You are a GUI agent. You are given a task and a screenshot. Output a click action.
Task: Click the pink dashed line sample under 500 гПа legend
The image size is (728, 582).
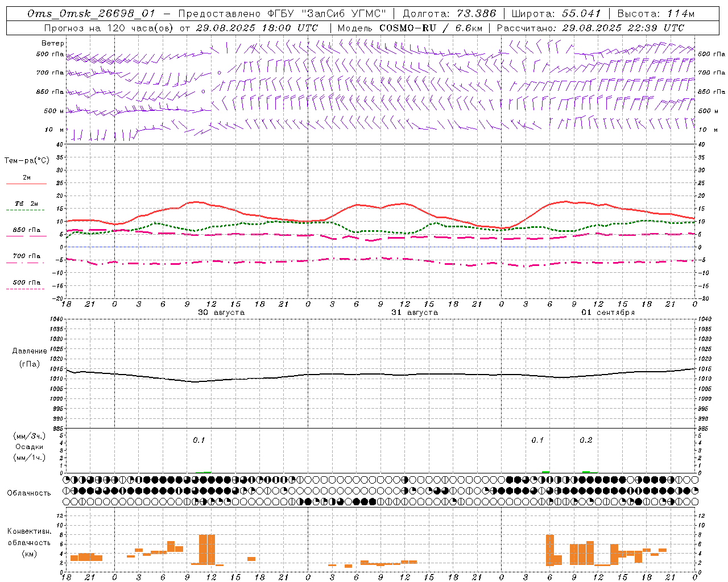coord(26,289)
